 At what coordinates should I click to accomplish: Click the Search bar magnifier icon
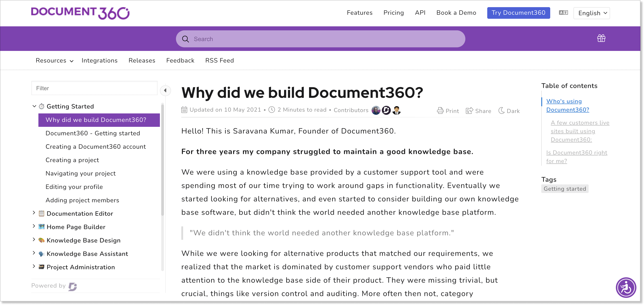186,39
